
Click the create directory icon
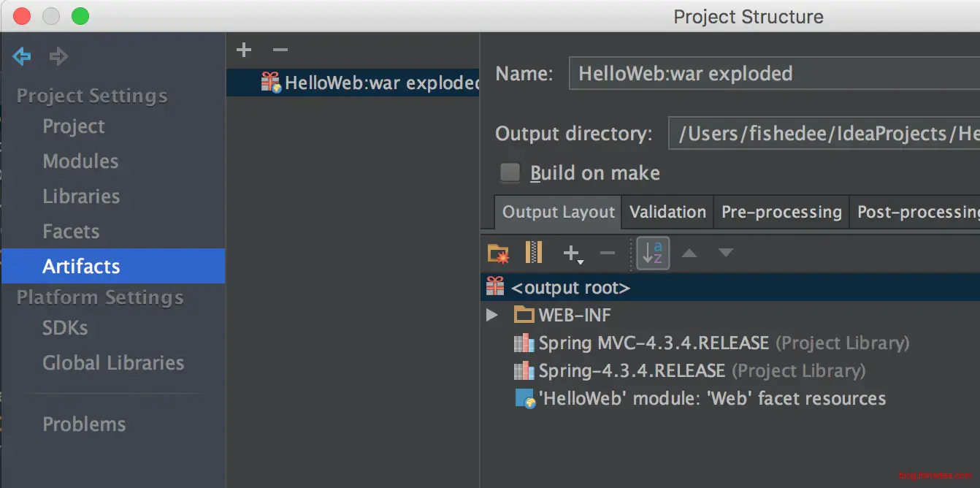[x=498, y=253]
